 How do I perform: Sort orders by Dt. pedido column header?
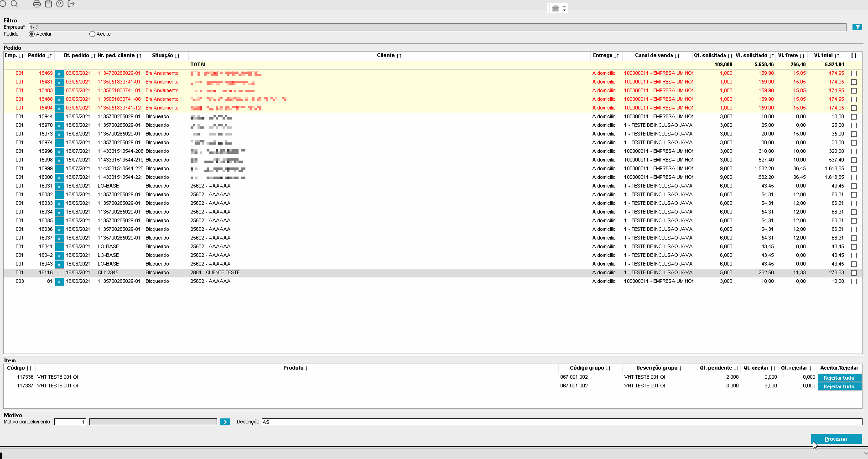click(x=79, y=56)
